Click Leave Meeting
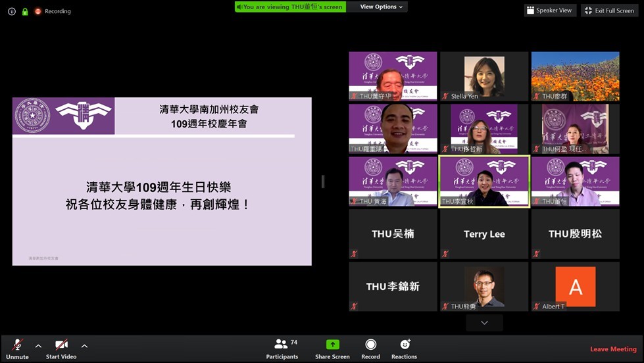This screenshot has height=363, width=644. coord(612,349)
